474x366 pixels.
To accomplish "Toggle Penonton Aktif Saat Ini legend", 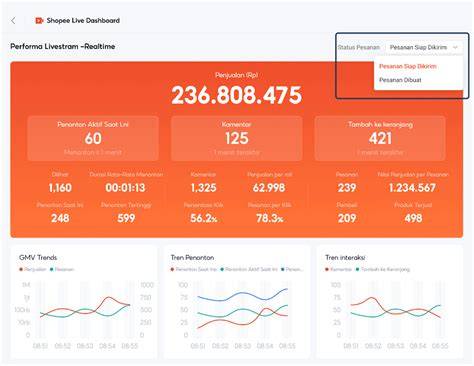I will click(x=249, y=269).
